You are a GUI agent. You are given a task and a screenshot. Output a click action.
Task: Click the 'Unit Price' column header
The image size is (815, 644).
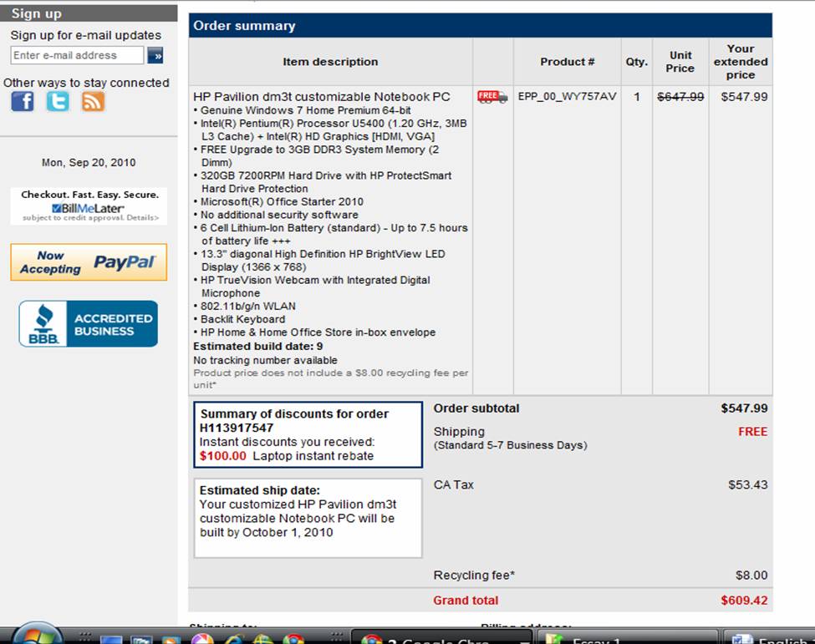point(680,61)
